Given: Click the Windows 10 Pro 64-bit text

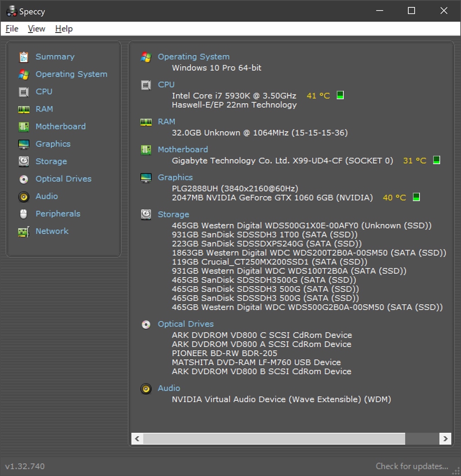Looking at the screenshot, I should [x=216, y=68].
